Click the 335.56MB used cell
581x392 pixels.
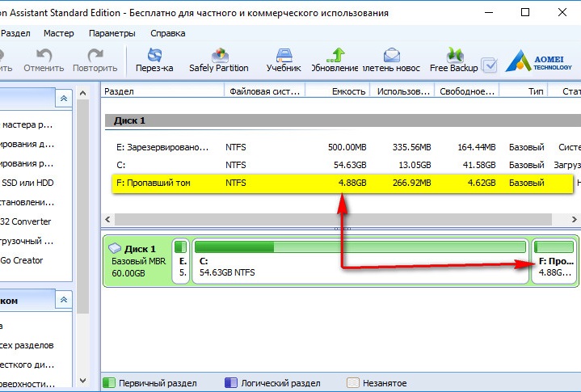point(411,147)
